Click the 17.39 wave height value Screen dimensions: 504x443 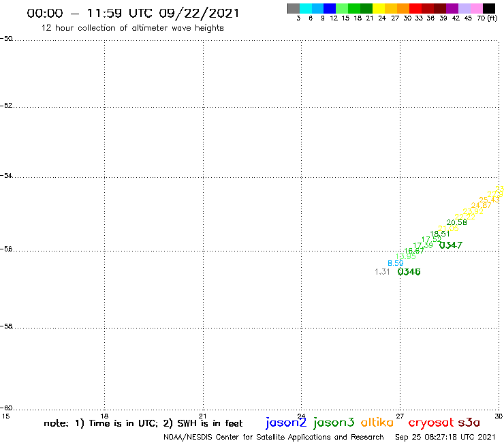(x=423, y=245)
